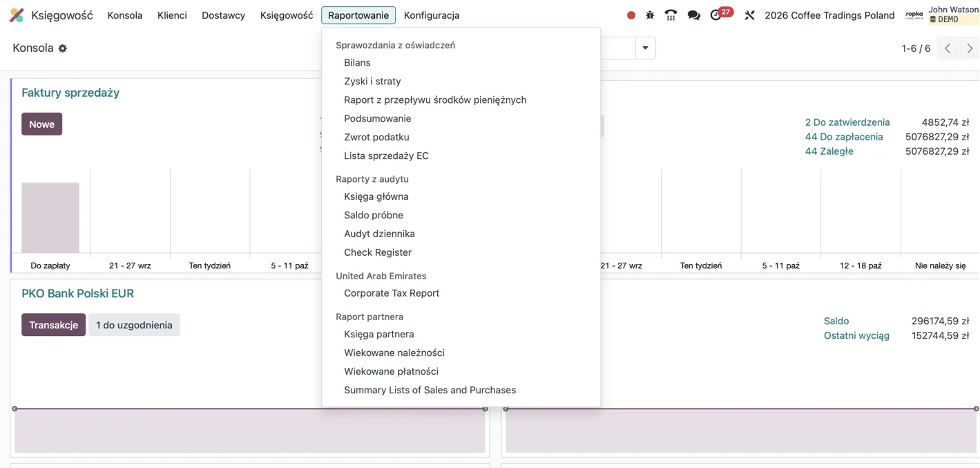Open the Księgowość app logo icon
980x468 pixels.
coord(17,15)
